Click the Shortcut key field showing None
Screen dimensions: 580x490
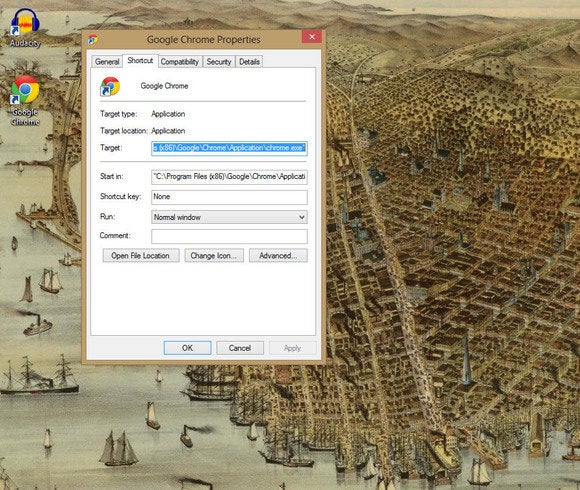click(x=229, y=197)
